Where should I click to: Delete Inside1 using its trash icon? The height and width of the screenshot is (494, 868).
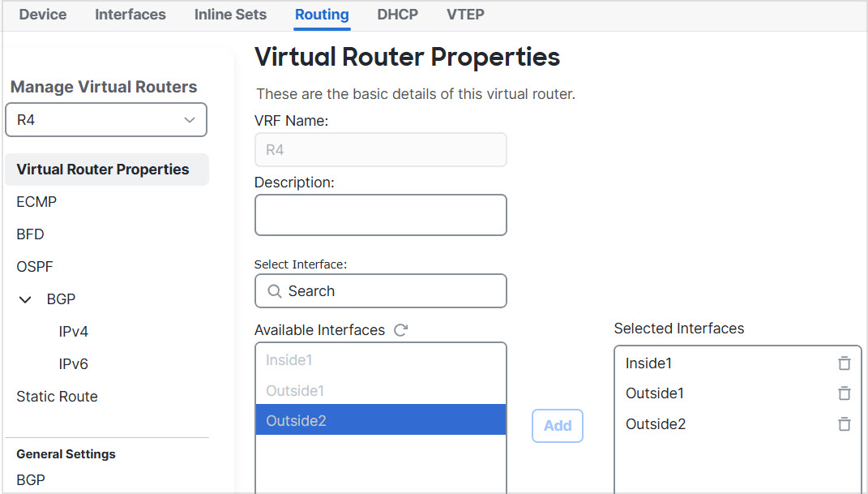click(x=844, y=363)
